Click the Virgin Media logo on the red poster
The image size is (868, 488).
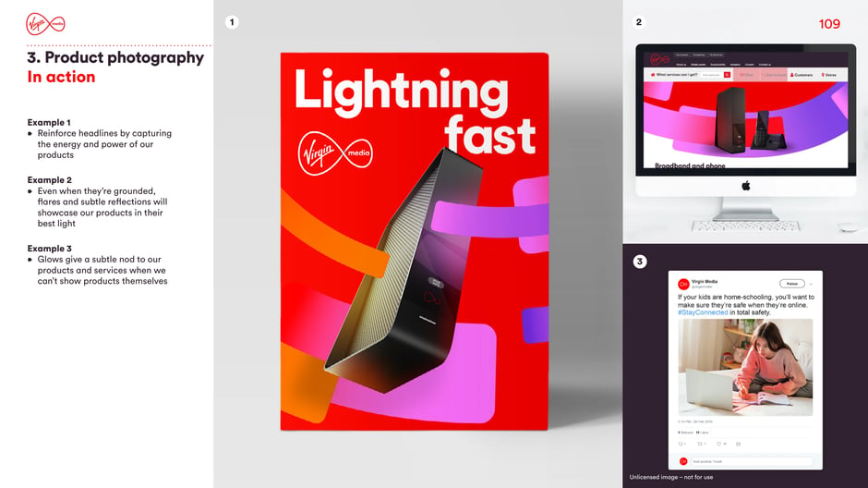tap(335, 153)
